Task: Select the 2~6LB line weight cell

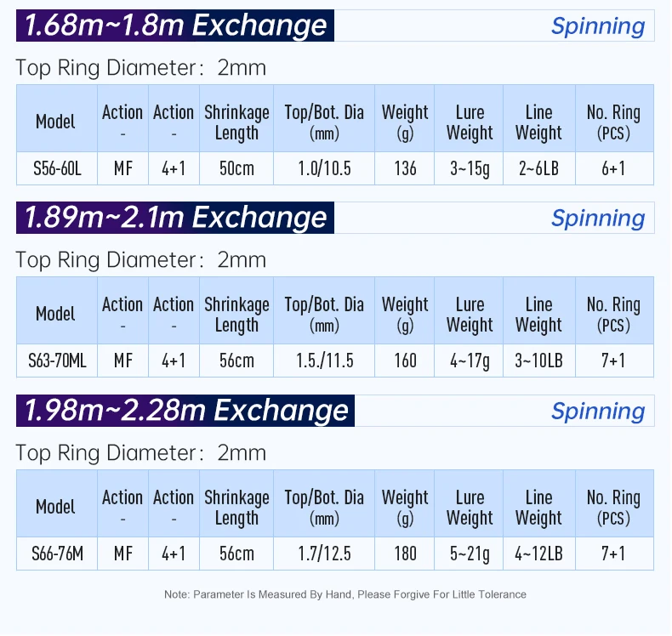Action: (x=538, y=168)
